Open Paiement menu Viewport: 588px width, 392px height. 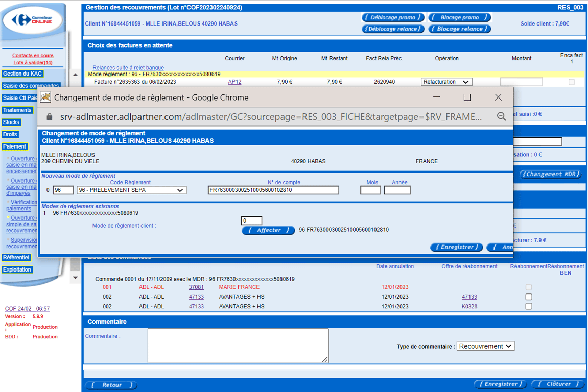click(15, 146)
